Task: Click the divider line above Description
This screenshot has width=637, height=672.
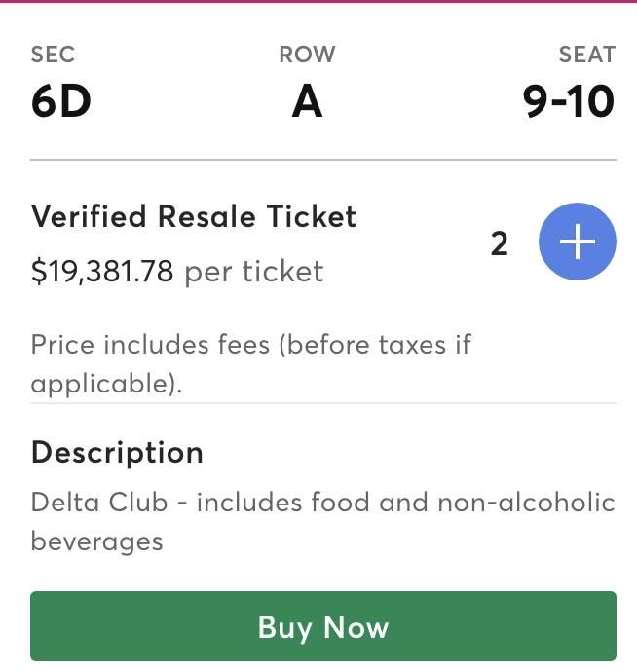Action: pos(323,402)
